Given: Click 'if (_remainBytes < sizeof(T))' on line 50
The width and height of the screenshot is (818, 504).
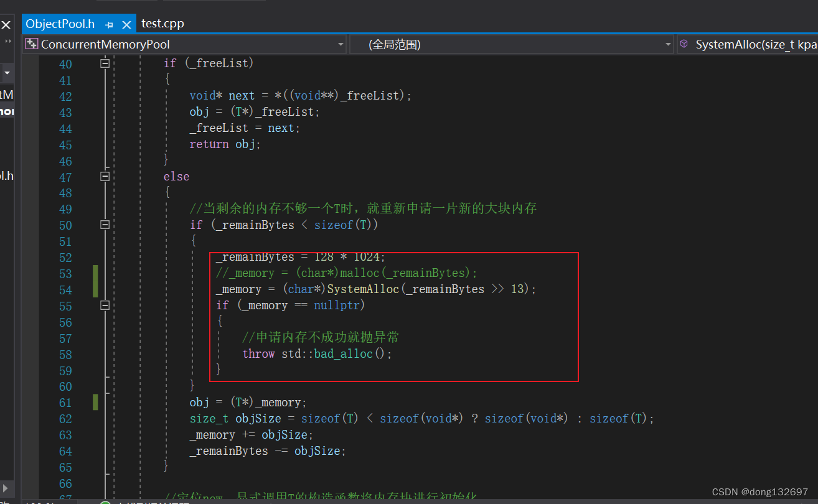Looking at the screenshot, I should click(x=284, y=225).
